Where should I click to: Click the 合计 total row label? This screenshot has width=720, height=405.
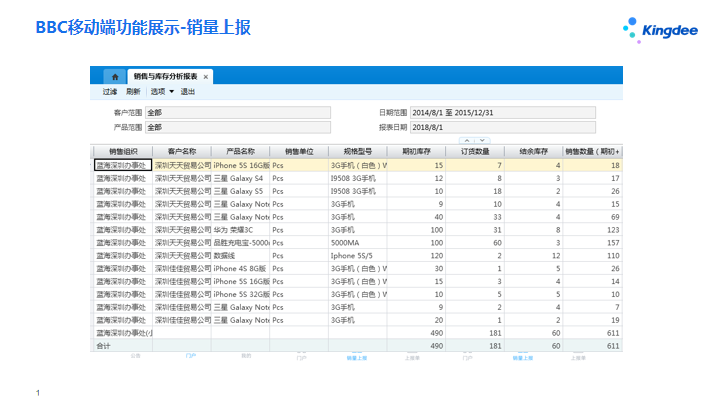click(x=103, y=346)
